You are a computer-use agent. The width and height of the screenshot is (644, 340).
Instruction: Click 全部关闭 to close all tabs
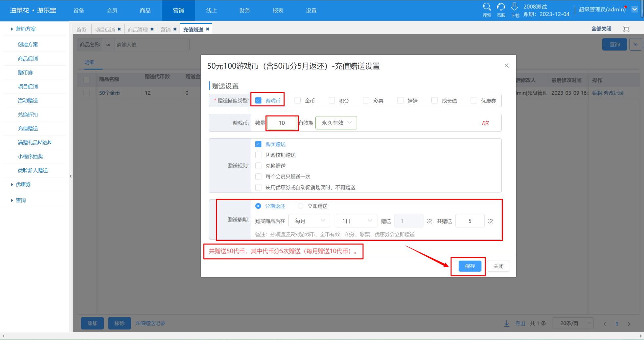tap(601, 29)
